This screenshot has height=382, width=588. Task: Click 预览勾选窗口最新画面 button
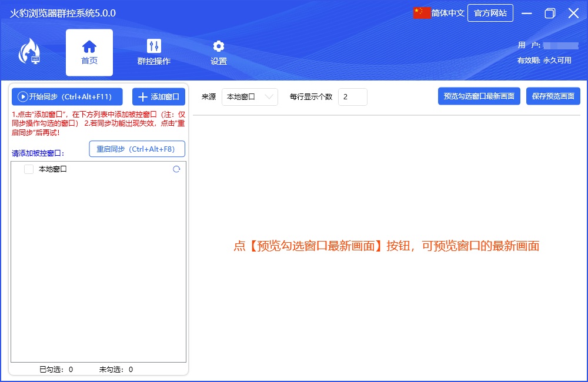point(479,96)
